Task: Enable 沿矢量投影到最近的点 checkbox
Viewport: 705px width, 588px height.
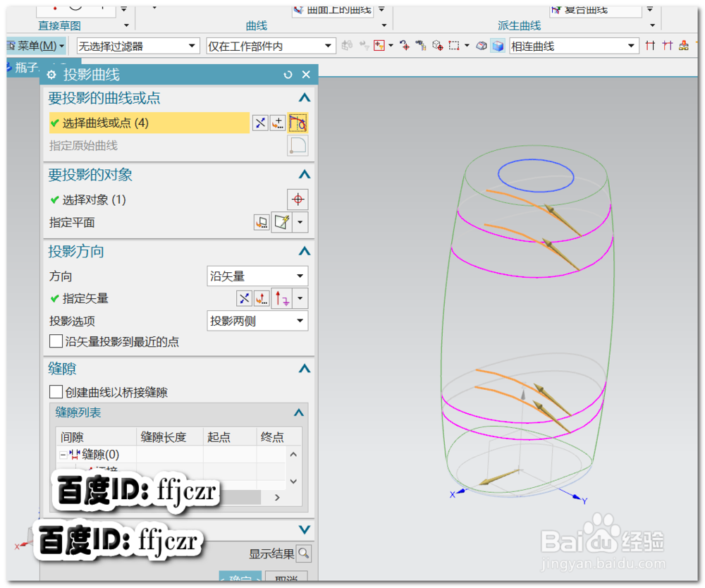Action: [x=56, y=341]
